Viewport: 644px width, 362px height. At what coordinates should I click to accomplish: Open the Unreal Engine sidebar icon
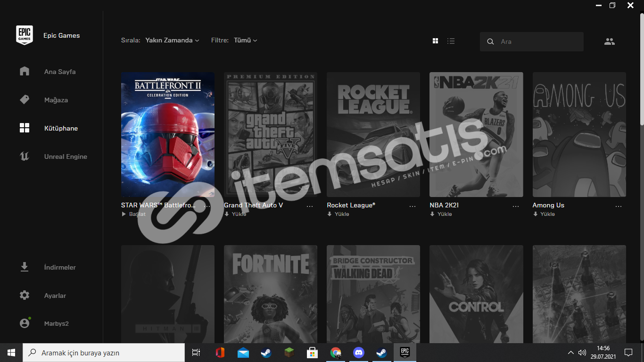[x=25, y=156]
